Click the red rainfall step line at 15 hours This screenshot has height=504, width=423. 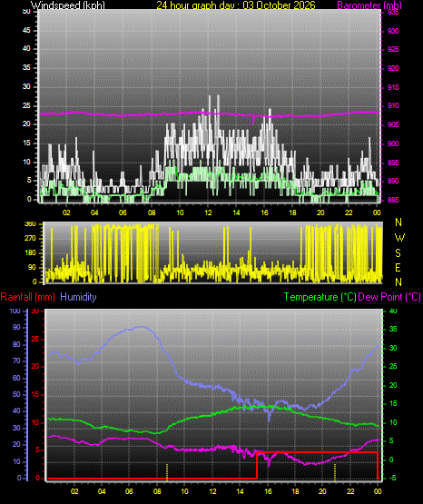click(x=257, y=466)
